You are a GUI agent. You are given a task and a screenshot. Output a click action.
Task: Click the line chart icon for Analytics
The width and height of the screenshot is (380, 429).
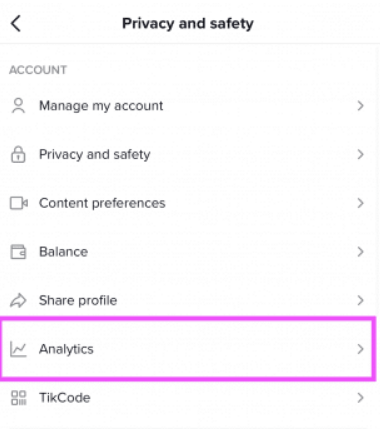[x=18, y=349]
